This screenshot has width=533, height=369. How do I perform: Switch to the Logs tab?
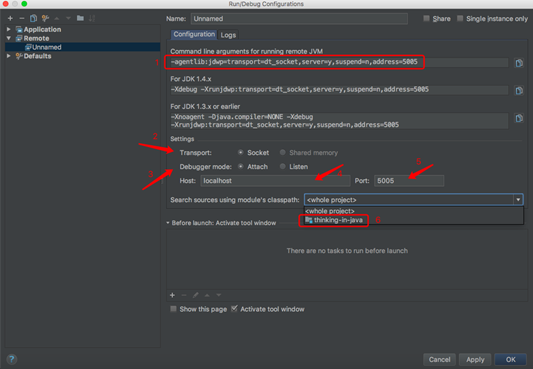click(x=228, y=35)
